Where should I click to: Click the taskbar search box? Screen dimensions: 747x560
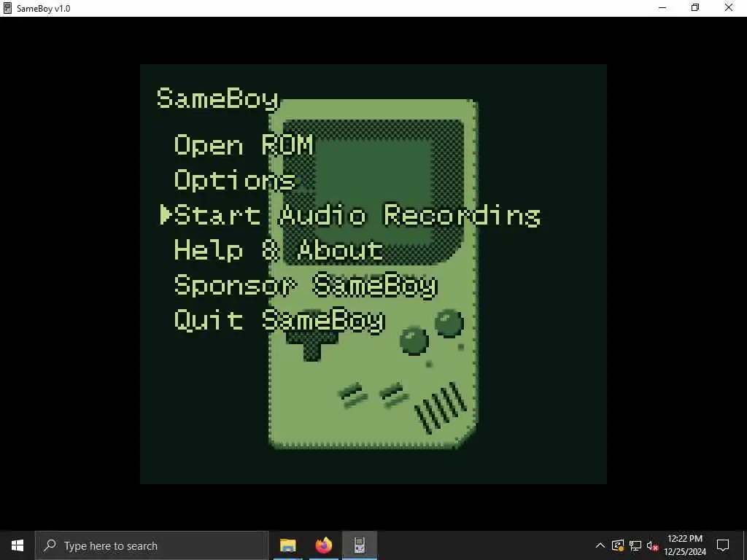tap(152, 545)
